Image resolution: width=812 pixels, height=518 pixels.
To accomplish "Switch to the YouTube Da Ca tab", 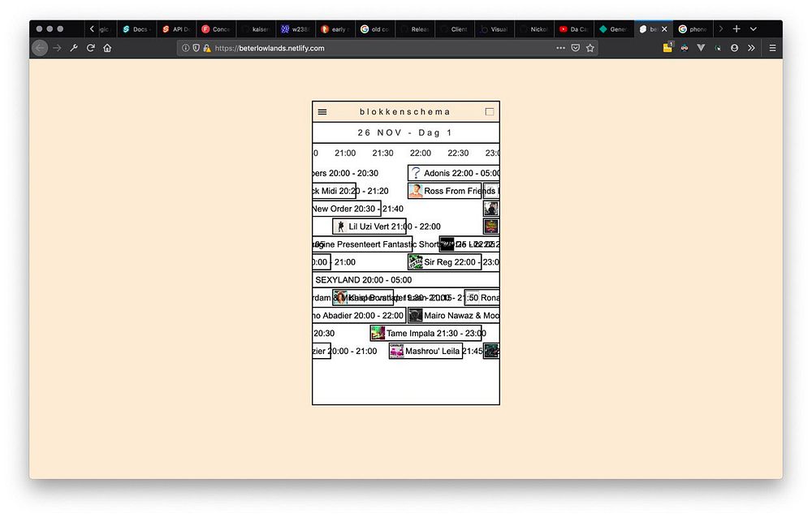I will click(574, 29).
